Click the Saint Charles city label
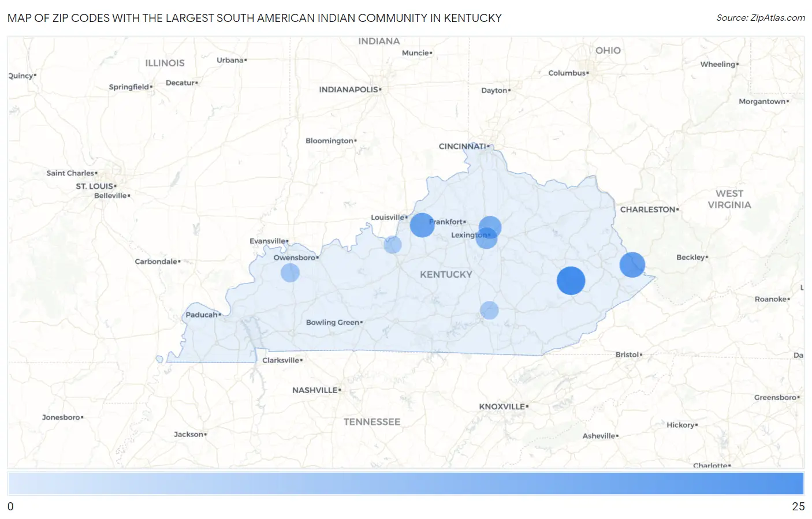This screenshot has width=812, height=519. tap(70, 173)
